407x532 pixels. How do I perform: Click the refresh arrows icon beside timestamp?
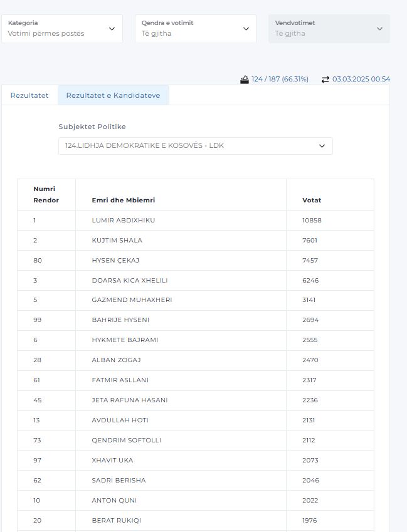coord(325,80)
